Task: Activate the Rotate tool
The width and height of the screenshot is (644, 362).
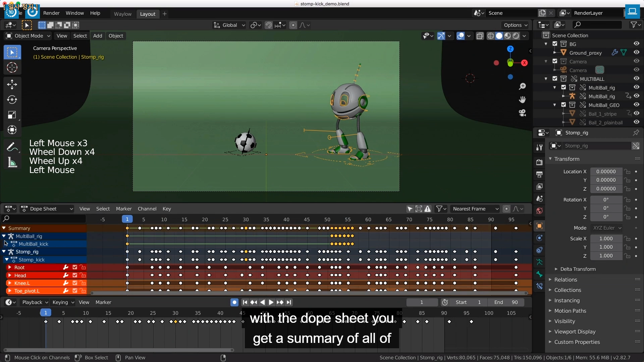Action: (x=12, y=100)
